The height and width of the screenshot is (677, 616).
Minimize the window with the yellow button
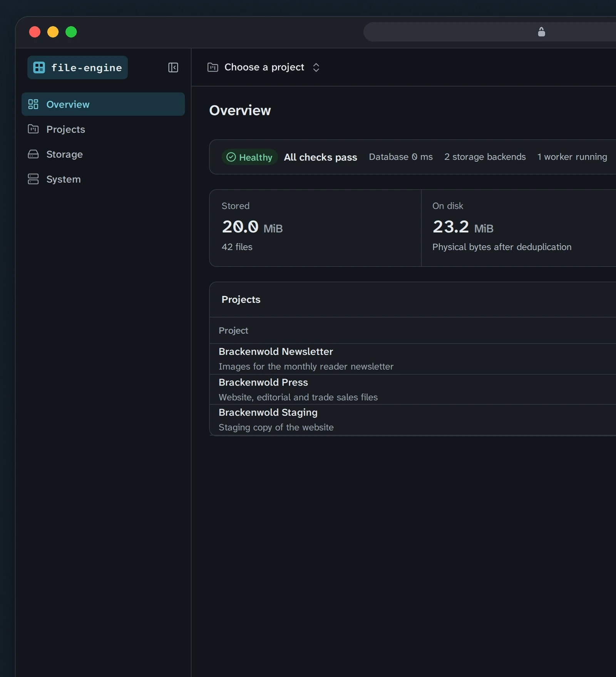pos(53,32)
